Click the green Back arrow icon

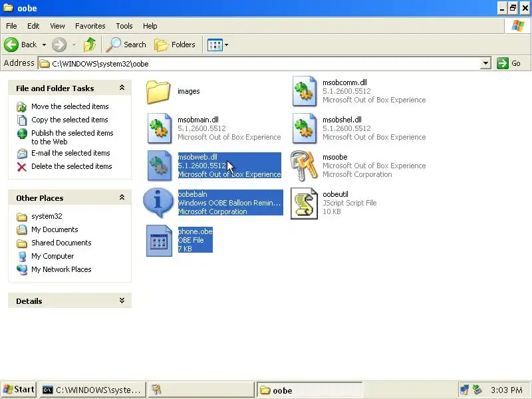(11, 45)
